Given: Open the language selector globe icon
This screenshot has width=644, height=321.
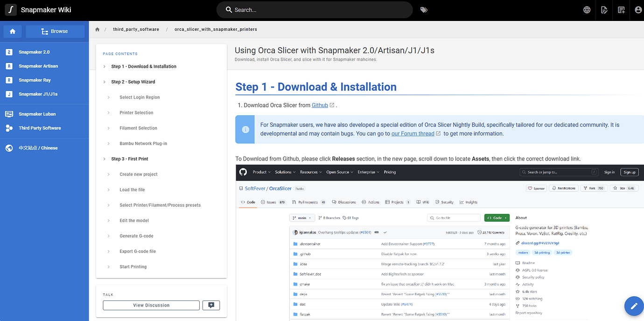Looking at the screenshot, I should click(587, 9).
